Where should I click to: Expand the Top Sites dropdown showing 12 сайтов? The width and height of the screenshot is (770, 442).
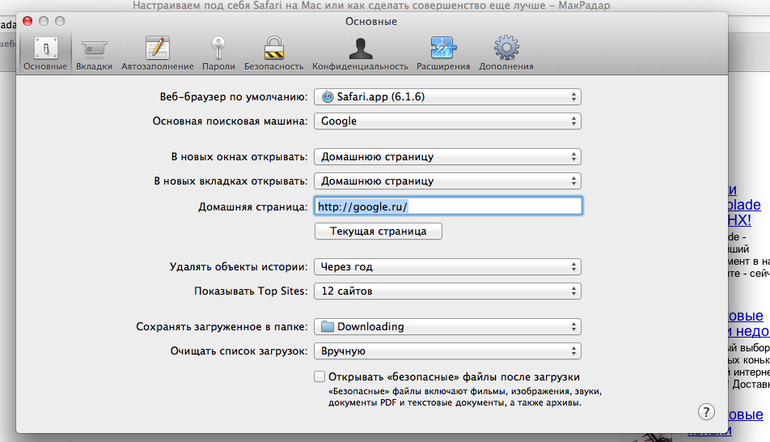click(448, 291)
